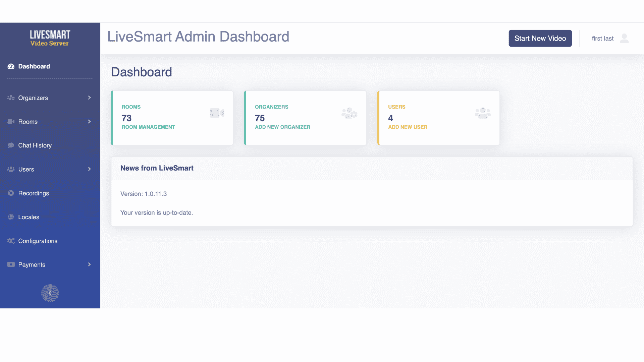Click the user avatar next to first last
Image resolution: width=644 pixels, height=362 pixels.
624,38
